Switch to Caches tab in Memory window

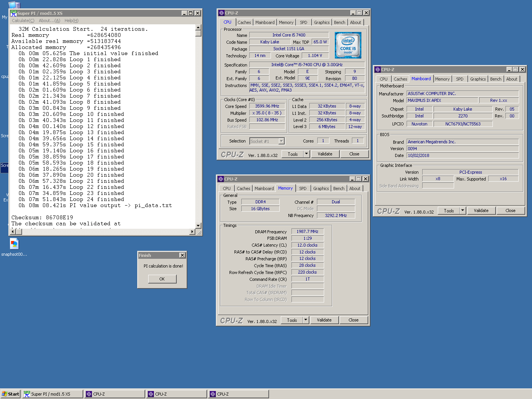pos(244,188)
